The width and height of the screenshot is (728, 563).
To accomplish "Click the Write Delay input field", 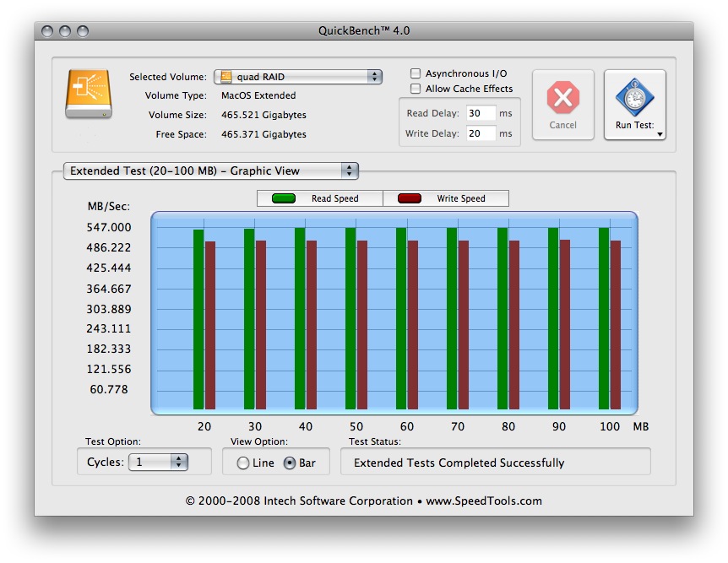I will click(x=480, y=133).
